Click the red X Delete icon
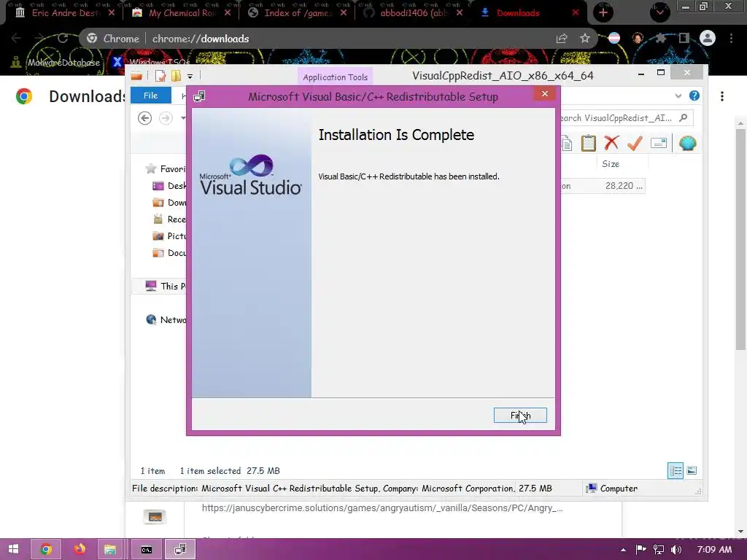 tap(611, 143)
